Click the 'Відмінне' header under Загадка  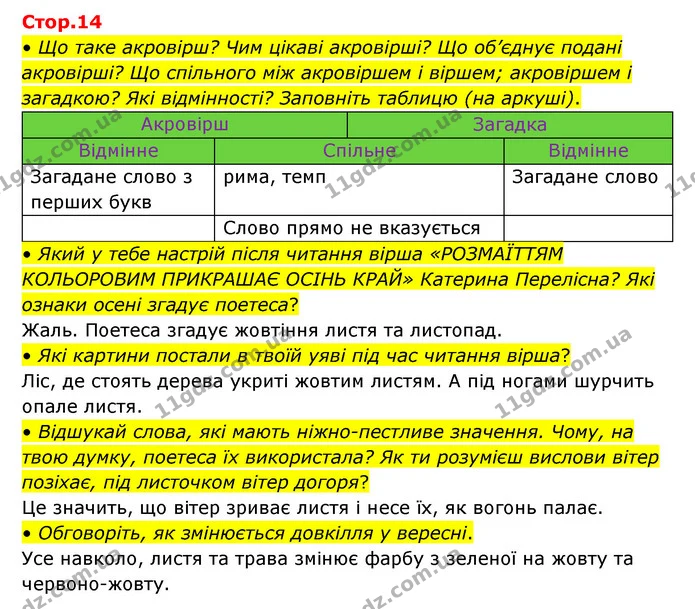coord(588,151)
